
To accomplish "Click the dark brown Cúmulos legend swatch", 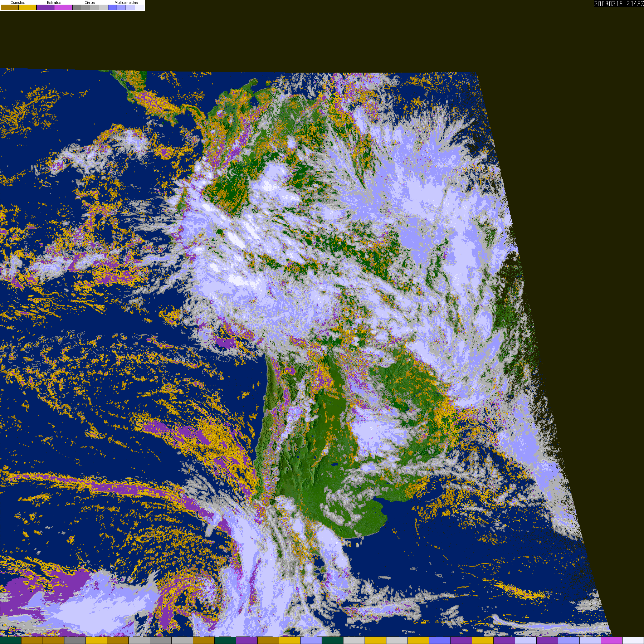I will [x=10, y=7].
